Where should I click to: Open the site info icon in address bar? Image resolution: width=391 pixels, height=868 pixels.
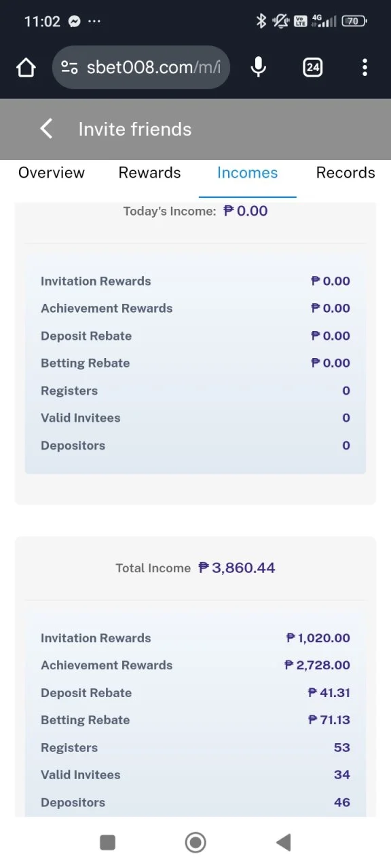[x=69, y=67]
